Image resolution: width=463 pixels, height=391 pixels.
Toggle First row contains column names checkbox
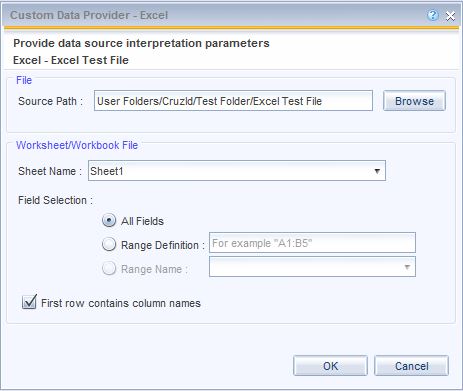tap(29, 302)
